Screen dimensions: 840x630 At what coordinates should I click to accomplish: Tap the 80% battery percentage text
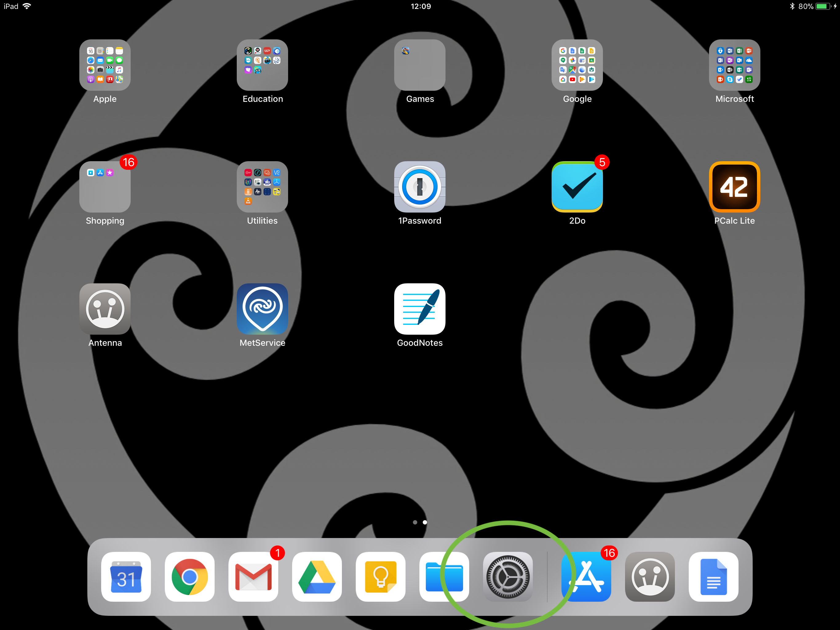pyautogui.click(x=806, y=6)
